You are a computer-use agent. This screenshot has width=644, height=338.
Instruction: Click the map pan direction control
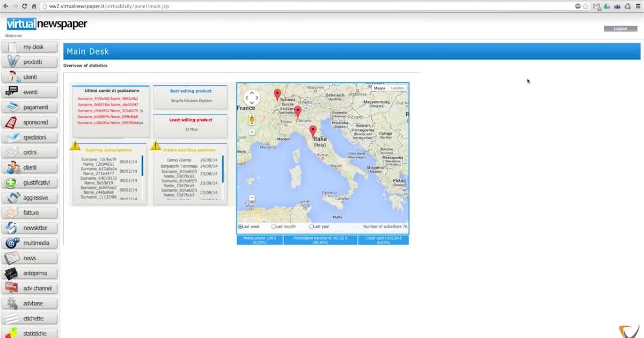pyautogui.click(x=252, y=98)
